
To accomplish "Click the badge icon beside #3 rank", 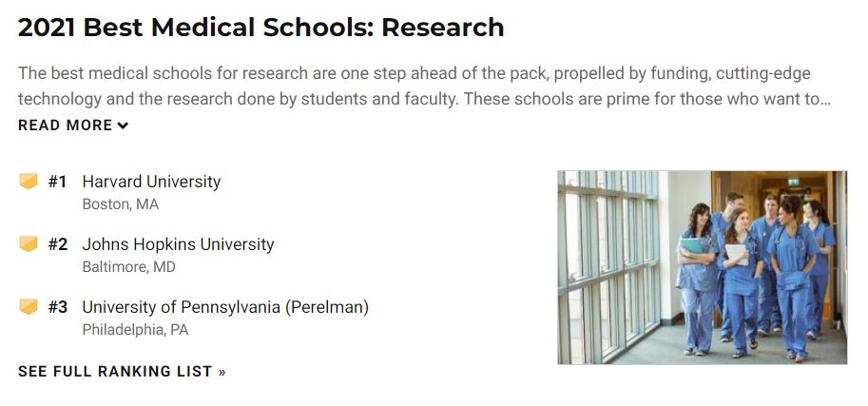I will 29,306.
